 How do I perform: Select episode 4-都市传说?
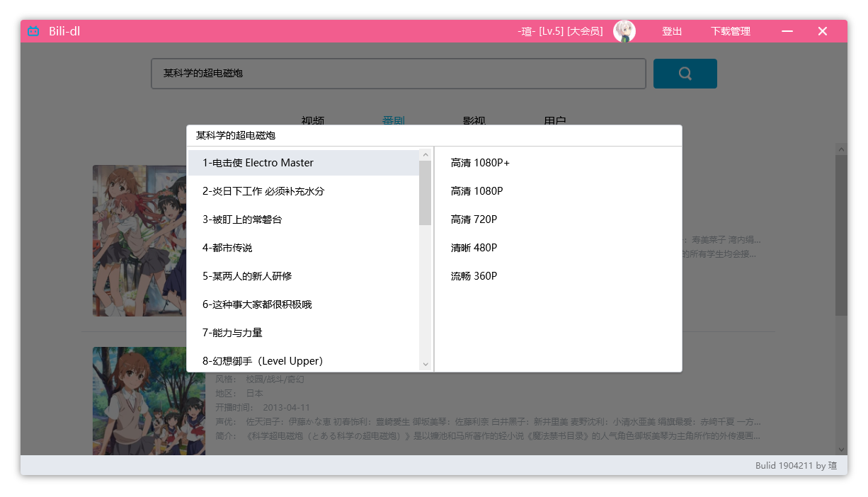click(304, 248)
